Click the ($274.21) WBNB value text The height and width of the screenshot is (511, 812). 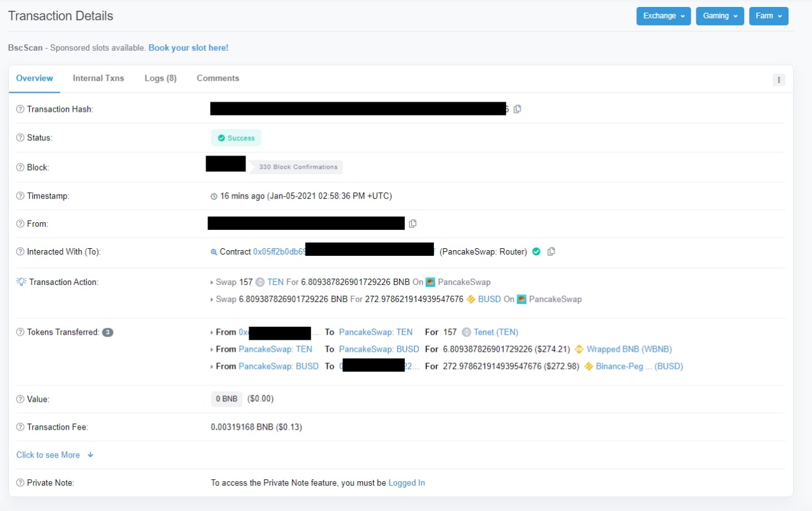tap(553, 349)
